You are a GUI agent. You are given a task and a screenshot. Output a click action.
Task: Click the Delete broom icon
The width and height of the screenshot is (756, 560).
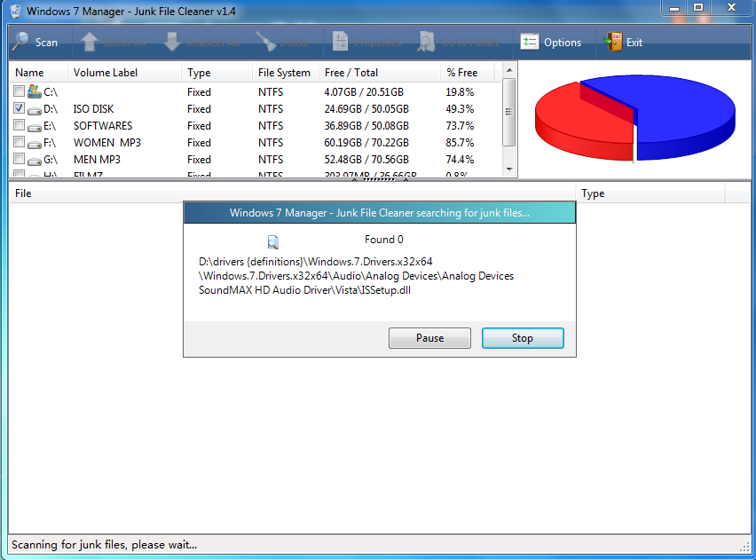(x=265, y=42)
